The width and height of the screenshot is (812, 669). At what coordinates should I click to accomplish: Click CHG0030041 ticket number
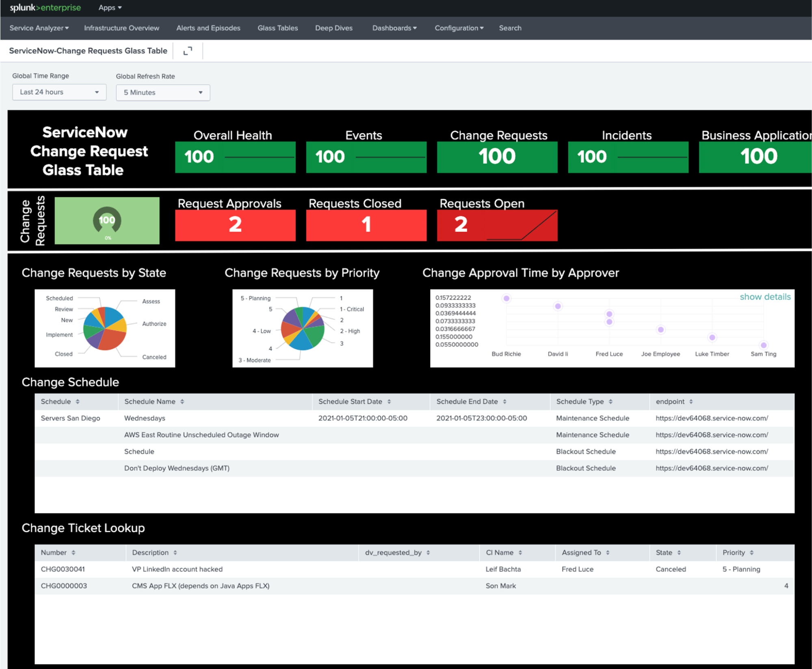(63, 569)
